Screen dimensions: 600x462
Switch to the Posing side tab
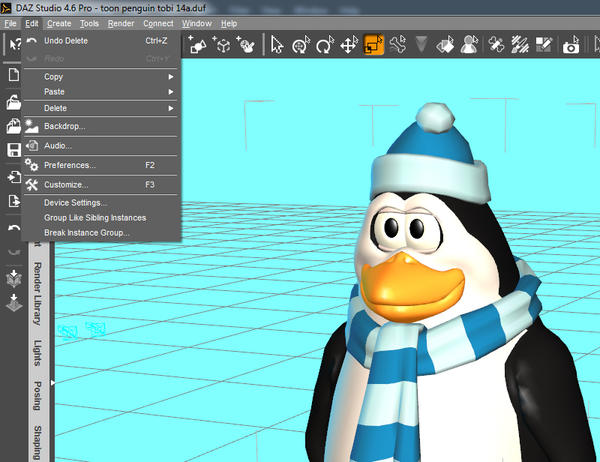tap(37, 396)
